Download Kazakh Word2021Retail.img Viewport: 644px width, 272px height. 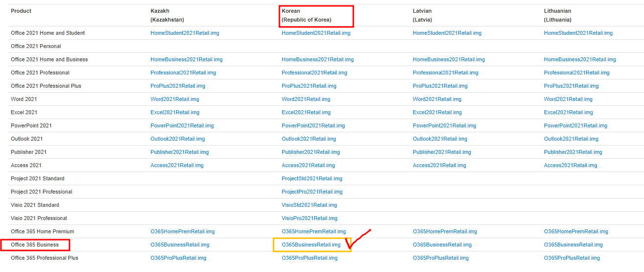(175, 99)
